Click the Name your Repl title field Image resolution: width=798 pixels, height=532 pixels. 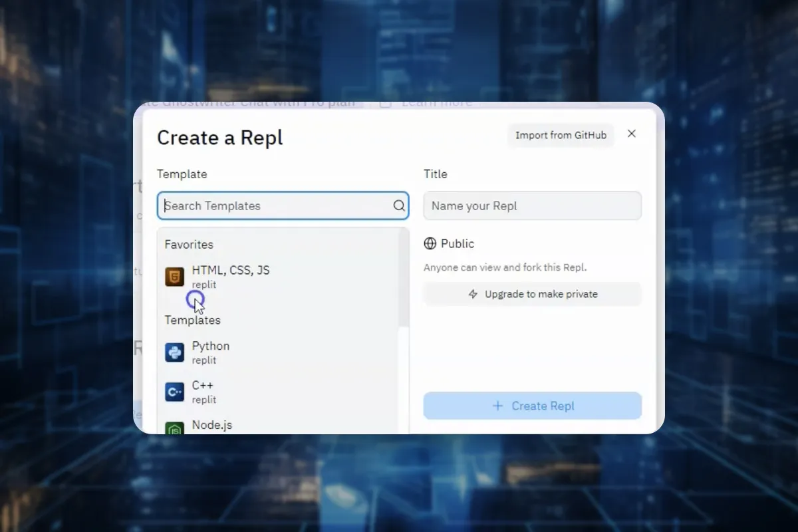click(x=533, y=205)
